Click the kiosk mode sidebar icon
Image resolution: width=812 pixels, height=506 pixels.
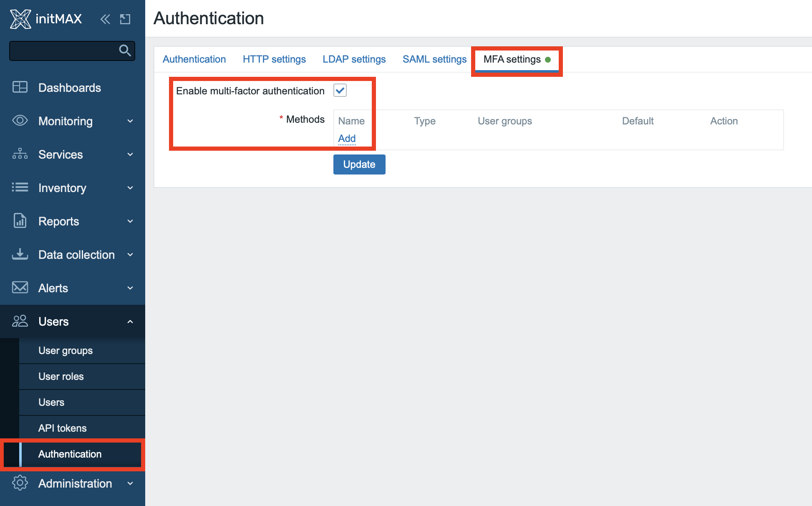click(x=125, y=19)
